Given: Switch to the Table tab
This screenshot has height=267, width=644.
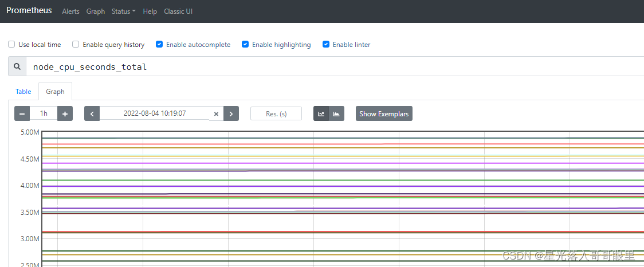Looking at the screenshot, I should click(23, 92).
